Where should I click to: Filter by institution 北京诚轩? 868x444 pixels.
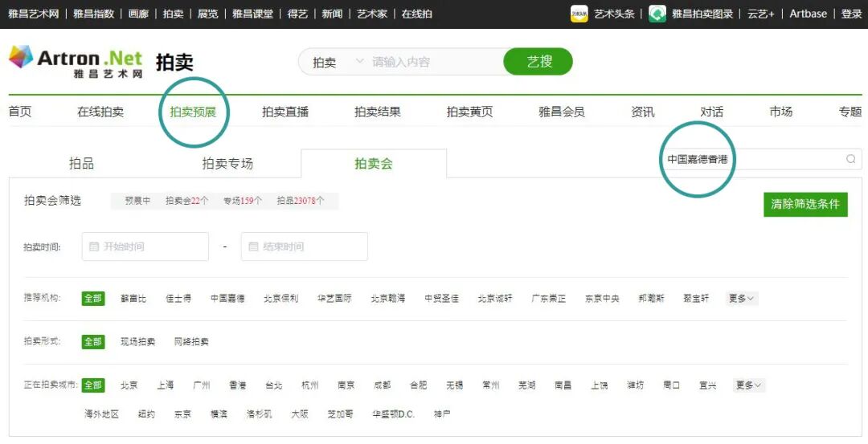[x=495, y=298]
